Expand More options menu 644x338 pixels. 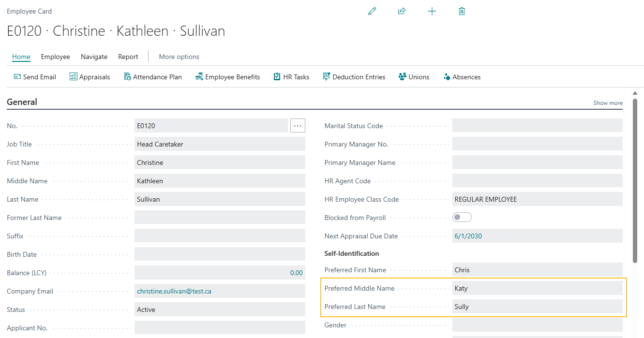click(179, 57)
